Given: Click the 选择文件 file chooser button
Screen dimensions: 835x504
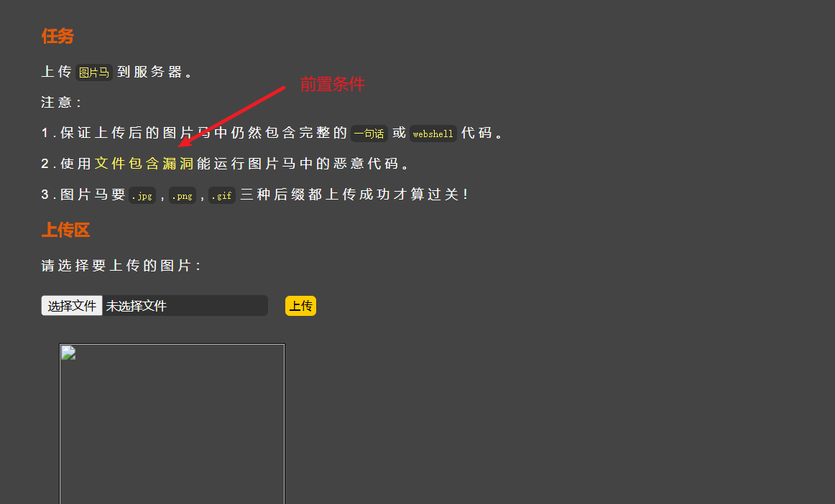Looking at the screenshot, I should 72,306.
